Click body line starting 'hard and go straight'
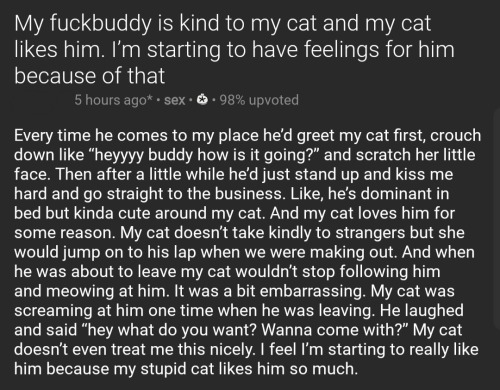The image size is (500, 390). tap(231, 194)
